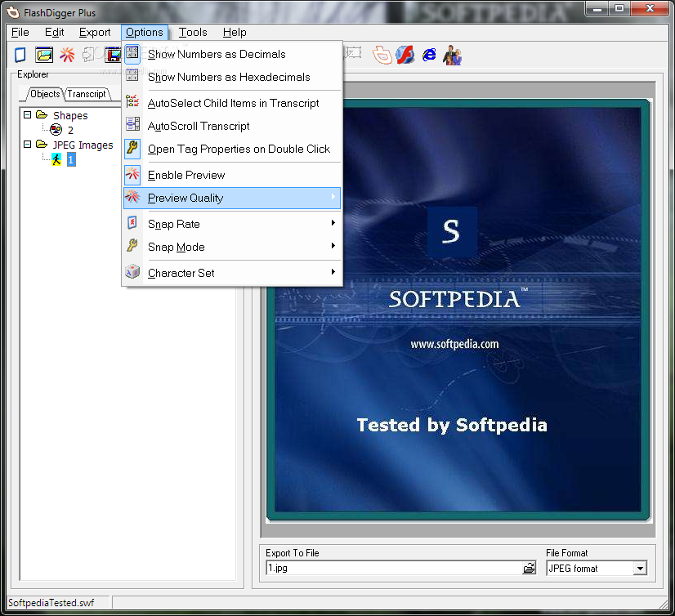Collapse the Shapes tree node

pos(28,115)
